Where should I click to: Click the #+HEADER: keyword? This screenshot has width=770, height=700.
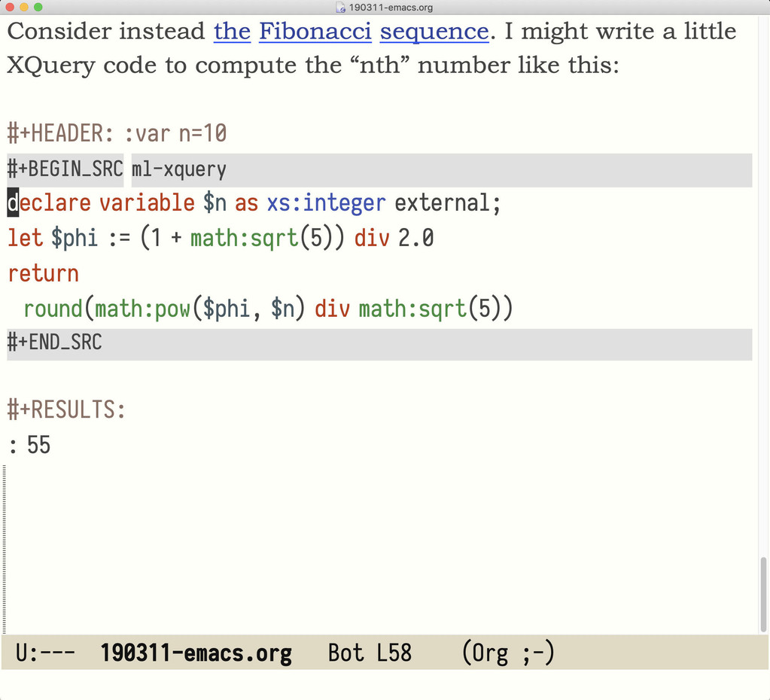60,133
